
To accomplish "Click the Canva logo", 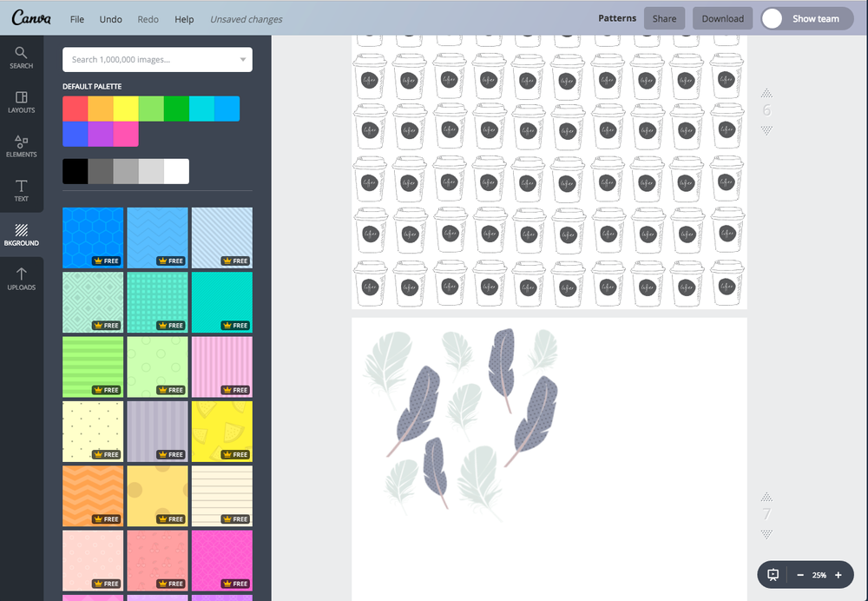I will [x=31, y=17].
